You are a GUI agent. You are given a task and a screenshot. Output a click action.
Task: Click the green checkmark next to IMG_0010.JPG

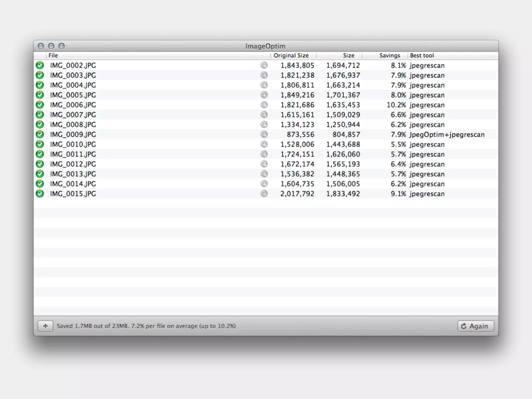(40, 144)
